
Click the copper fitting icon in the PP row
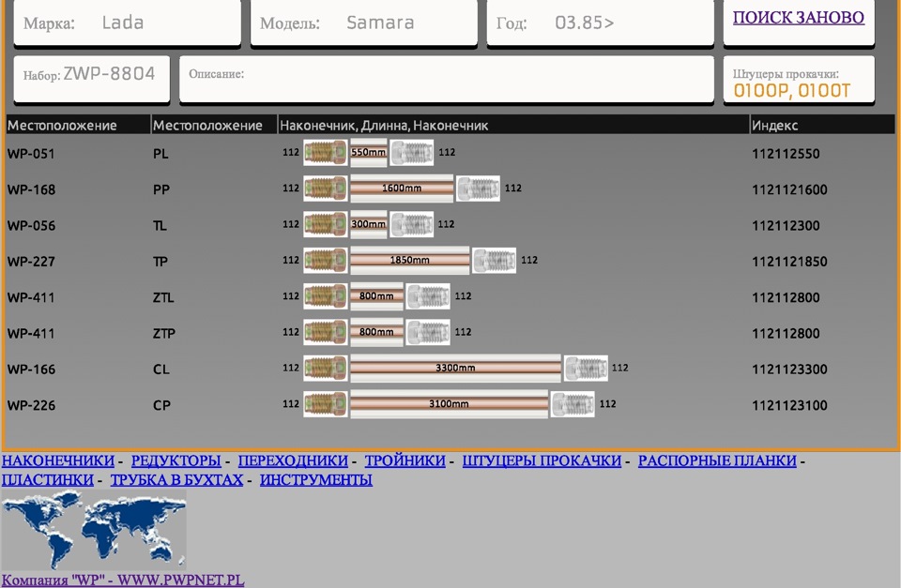(x=326, y=188)
